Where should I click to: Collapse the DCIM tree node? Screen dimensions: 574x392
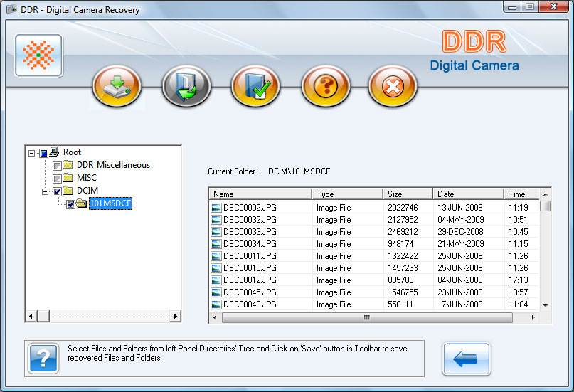point(45,191)
